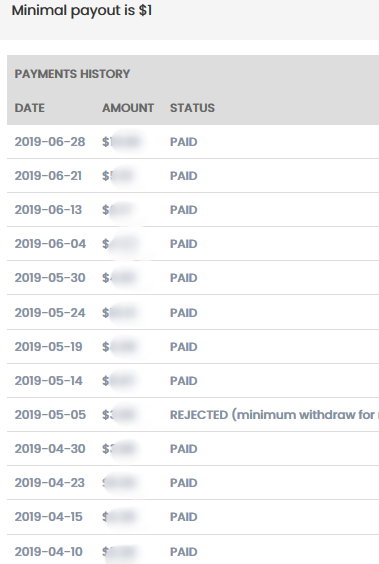This screenshot has height=564, width=379.
Task: Click the blurred amount for 2019-04-30
Action: 119,449
